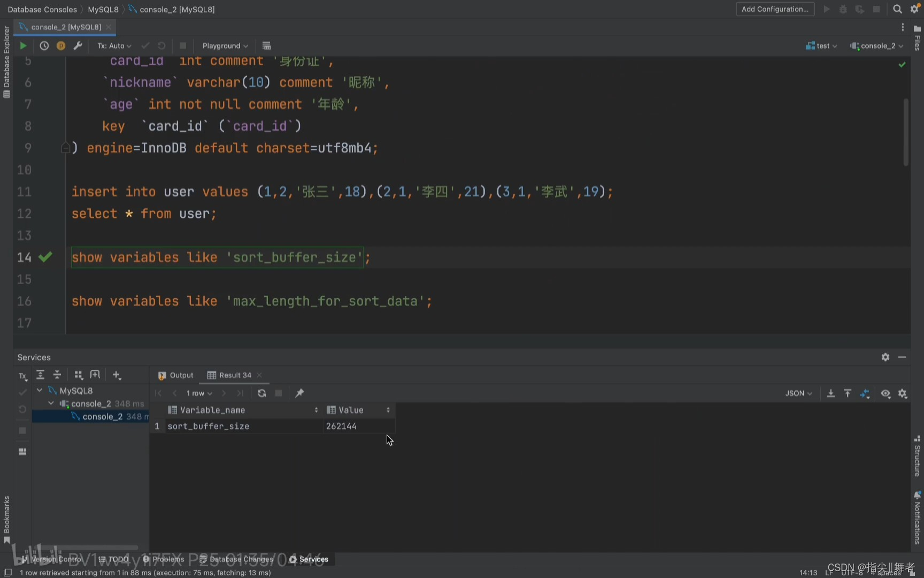This screenshot has height=578, width=924.
Task: Hide the Services panel with the minus icon
Action: (x=902, y=357)
